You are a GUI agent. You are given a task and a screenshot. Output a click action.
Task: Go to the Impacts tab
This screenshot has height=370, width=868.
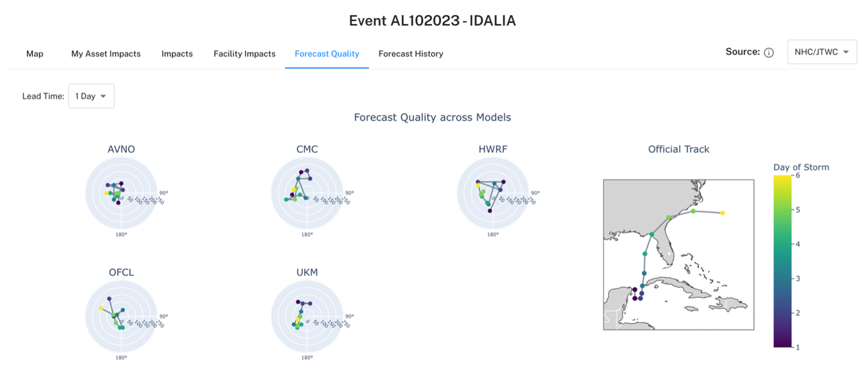177,54
